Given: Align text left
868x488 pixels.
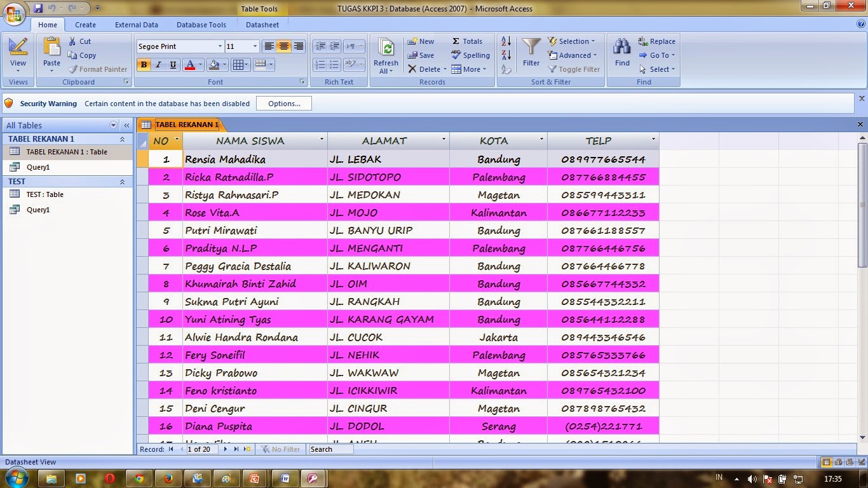Looking at the screenshot, I should click(x=269, y=46).
